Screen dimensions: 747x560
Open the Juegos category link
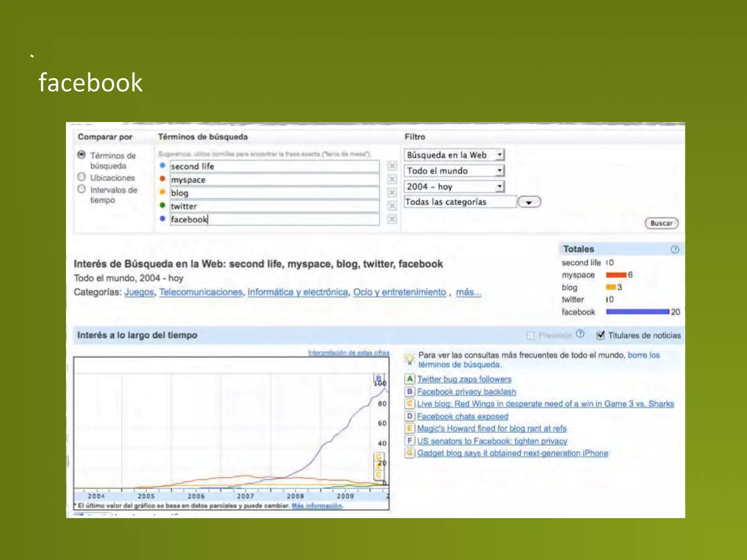pyautogui.click(x=139, y=292)
